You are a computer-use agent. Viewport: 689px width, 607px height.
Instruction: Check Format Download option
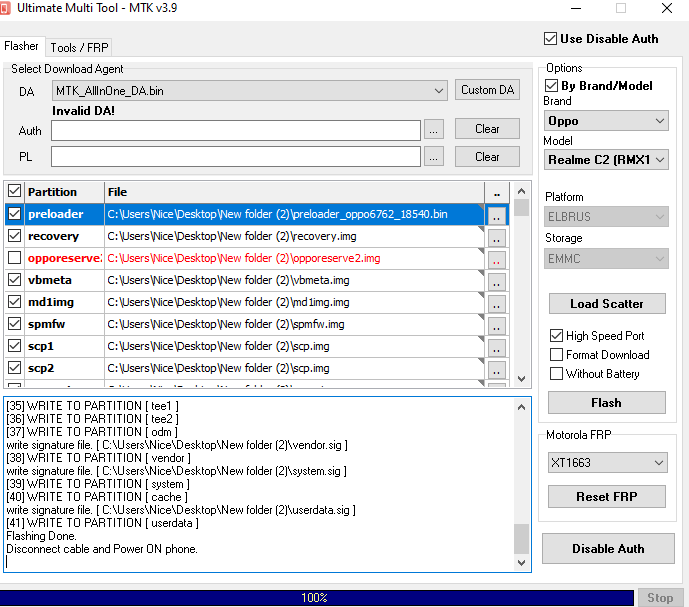556,355
